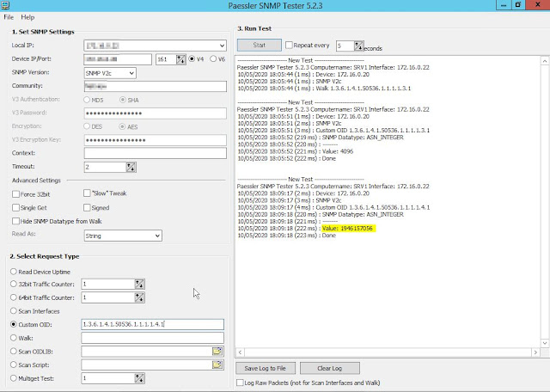
Task: Select the V6 radio button
Action: tap(213, 59)
